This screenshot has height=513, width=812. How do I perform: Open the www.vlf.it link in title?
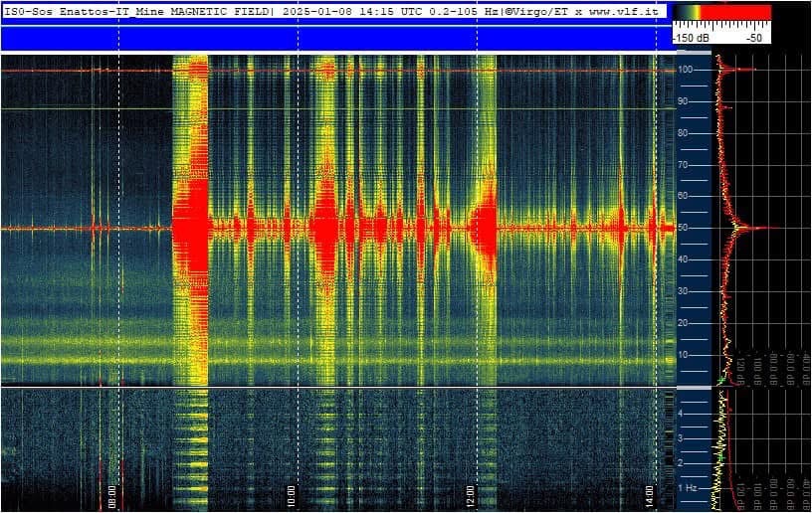point(627,11)
